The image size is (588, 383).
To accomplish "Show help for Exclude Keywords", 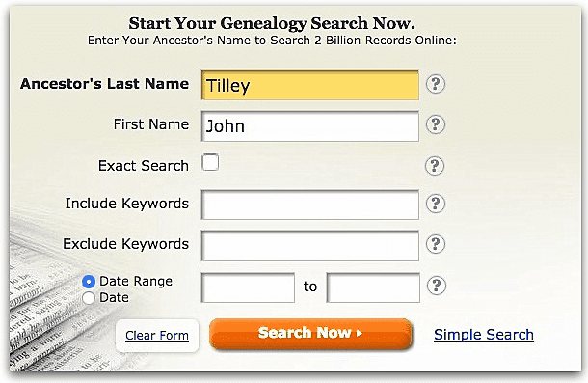I will click(436, 244).
